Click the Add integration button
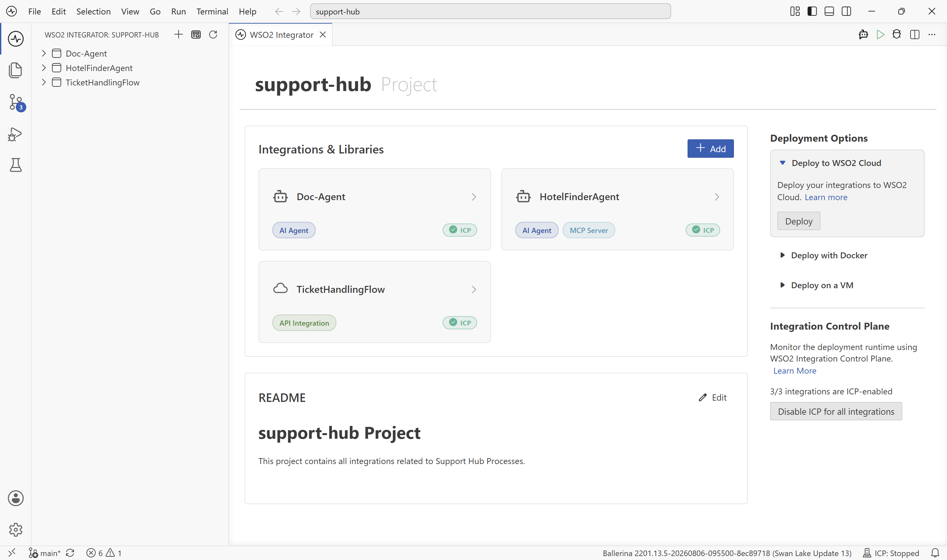Screen dimensions: 947x560 pos(710,149)
